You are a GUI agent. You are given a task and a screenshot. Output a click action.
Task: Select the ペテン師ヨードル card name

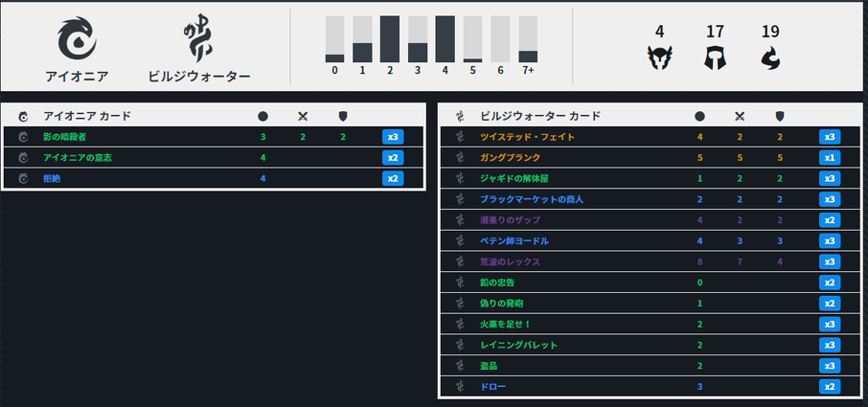(x=514, y=241)
